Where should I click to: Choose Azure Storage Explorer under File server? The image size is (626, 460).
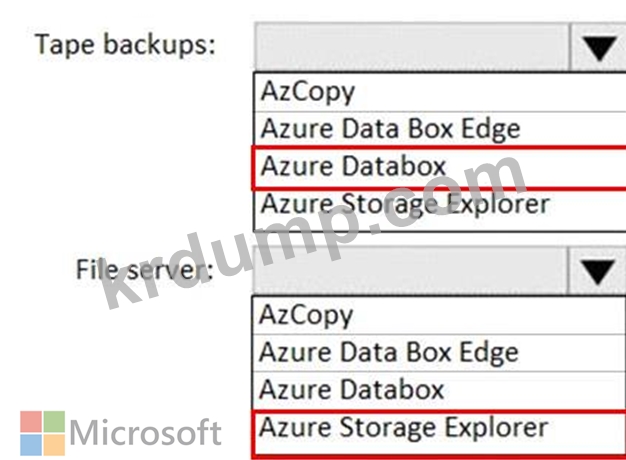pyautogui.click(x=438, y=433)
